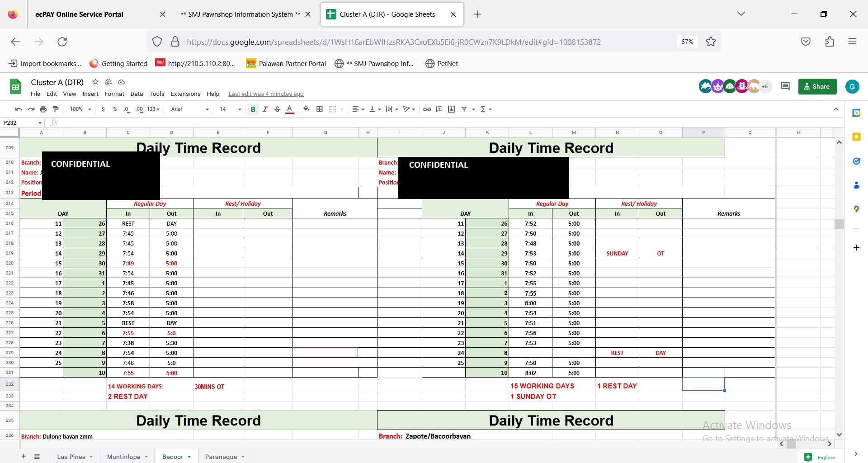Open the Extensions menu
Viewport: 868px width, 463px height.
click(185, 94)
